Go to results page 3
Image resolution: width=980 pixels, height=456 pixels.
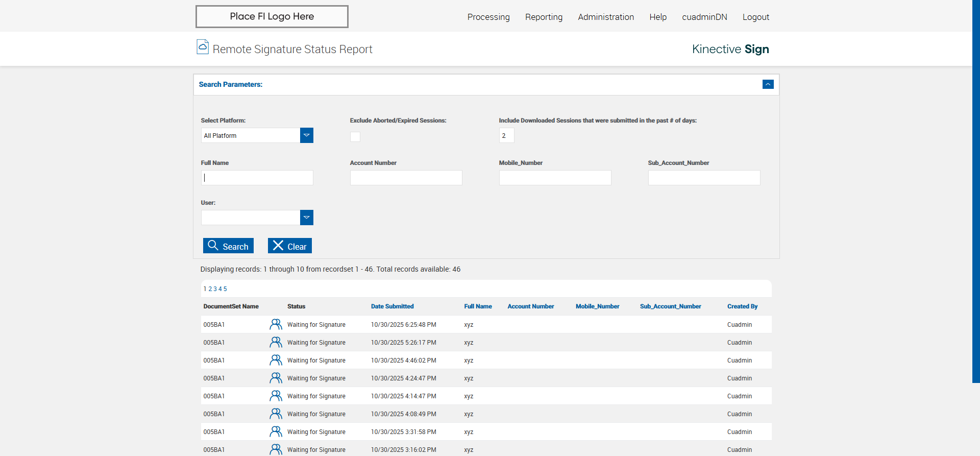pyautogui.click(x=215, y=289)
